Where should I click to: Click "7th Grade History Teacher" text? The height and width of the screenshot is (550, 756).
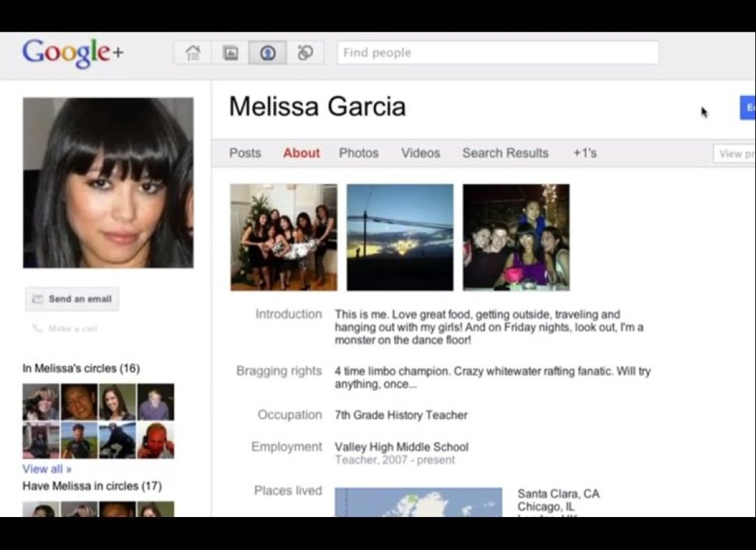(401, 415)
